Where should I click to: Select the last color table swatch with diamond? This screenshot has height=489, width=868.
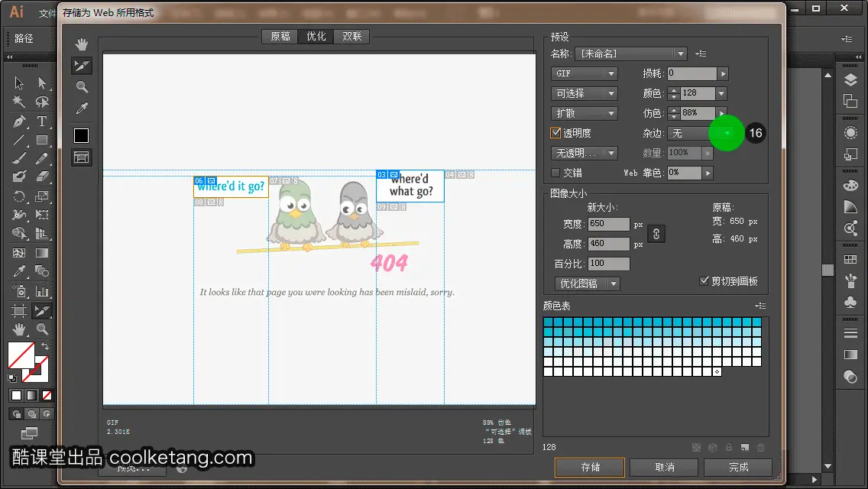pos(717,371)
